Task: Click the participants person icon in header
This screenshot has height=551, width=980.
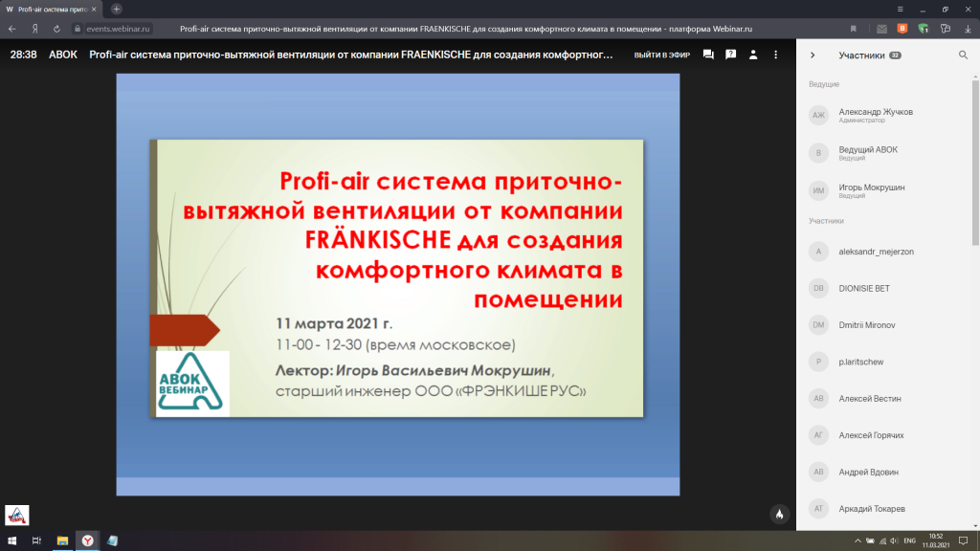Action: [x=753, y=55]
